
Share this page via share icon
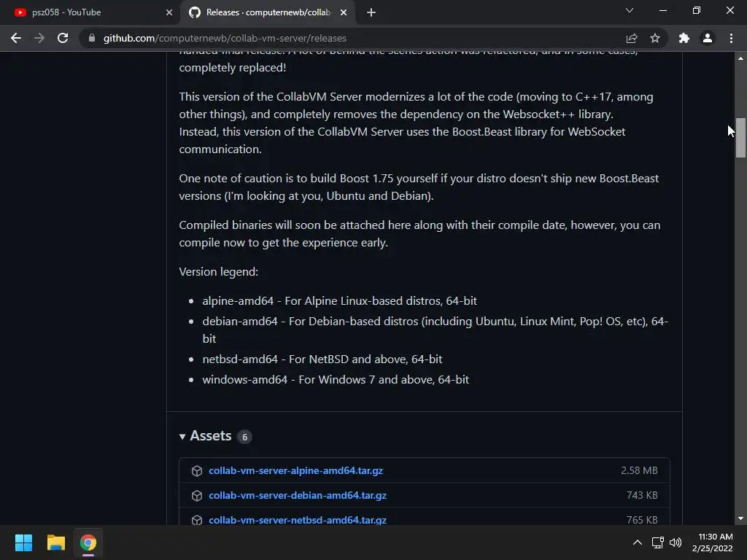[x=632, y=38]
